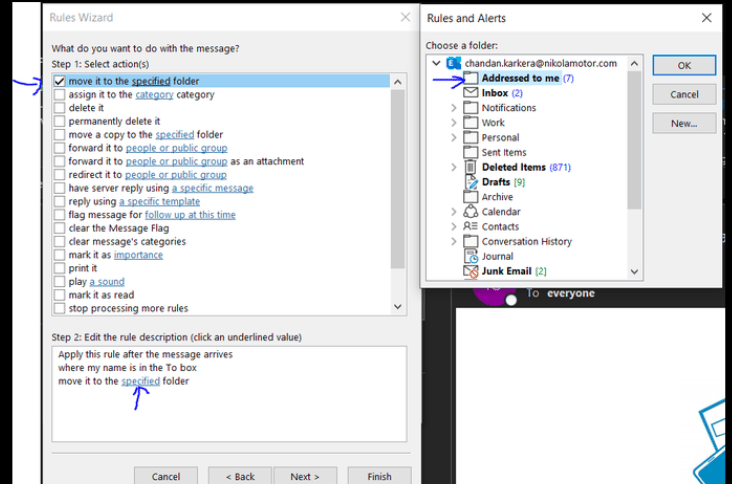Expand the Notifications folder
The image size is (732, 484).
click(454, 108)
